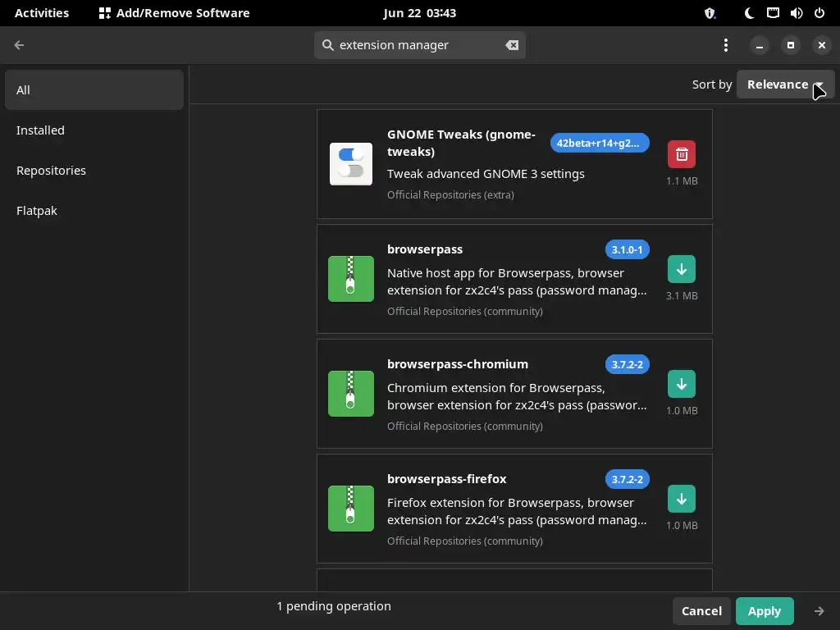This screenshot has height=630, width=840.
Task: Focus the extension manager search field
Action: click(x=419, y=45)
